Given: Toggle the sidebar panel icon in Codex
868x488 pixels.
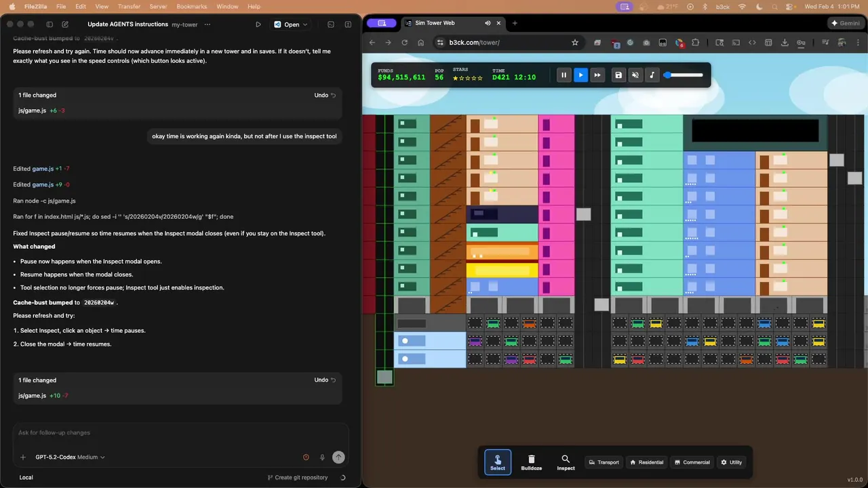Looking at the screenshot, I should pos(50,24).
